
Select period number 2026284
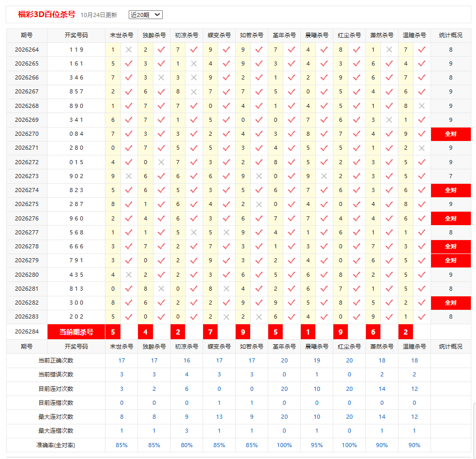click(x=27, y=331)
